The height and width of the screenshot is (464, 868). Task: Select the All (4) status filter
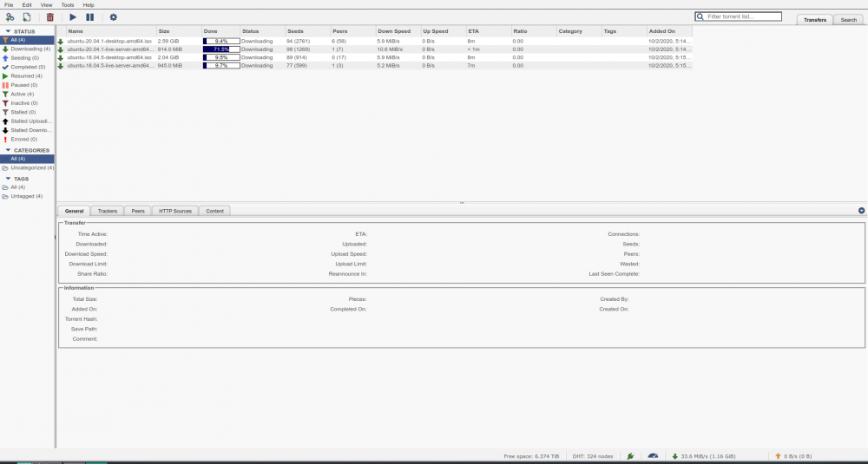[27, 40]
